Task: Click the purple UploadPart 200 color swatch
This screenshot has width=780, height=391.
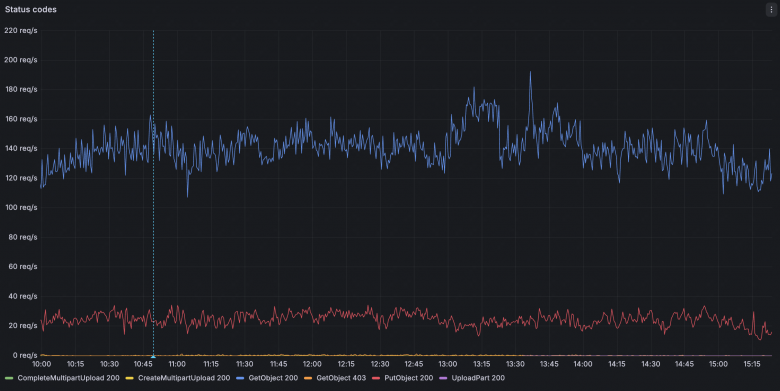Action: 443,379
